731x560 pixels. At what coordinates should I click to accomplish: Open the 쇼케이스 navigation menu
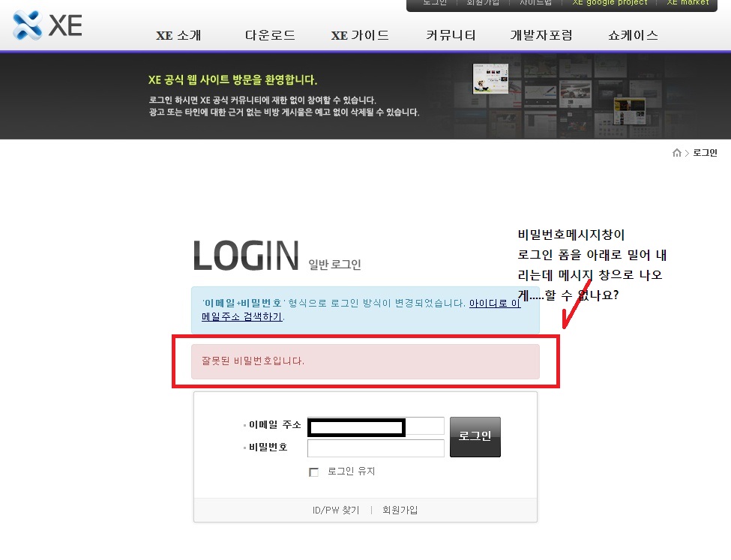click(632, 34)
